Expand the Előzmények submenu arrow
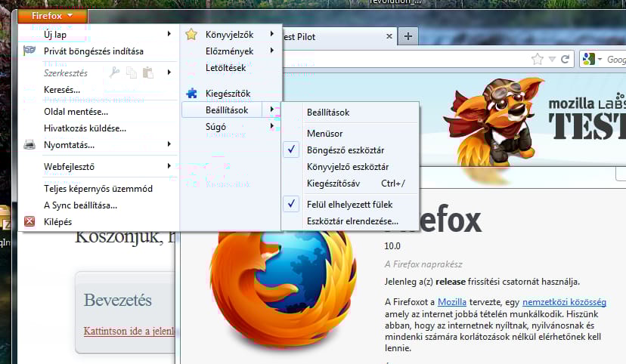 pyautogui.click(x=272, y=51)
